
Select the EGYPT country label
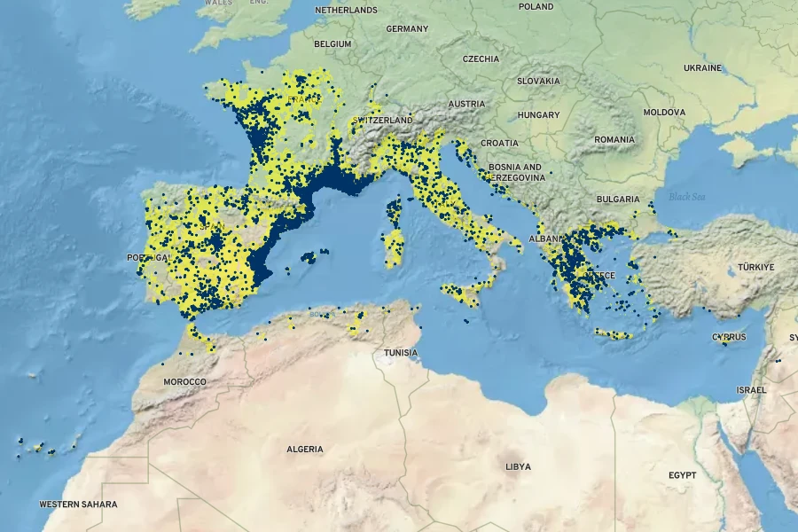coord(682,476)
